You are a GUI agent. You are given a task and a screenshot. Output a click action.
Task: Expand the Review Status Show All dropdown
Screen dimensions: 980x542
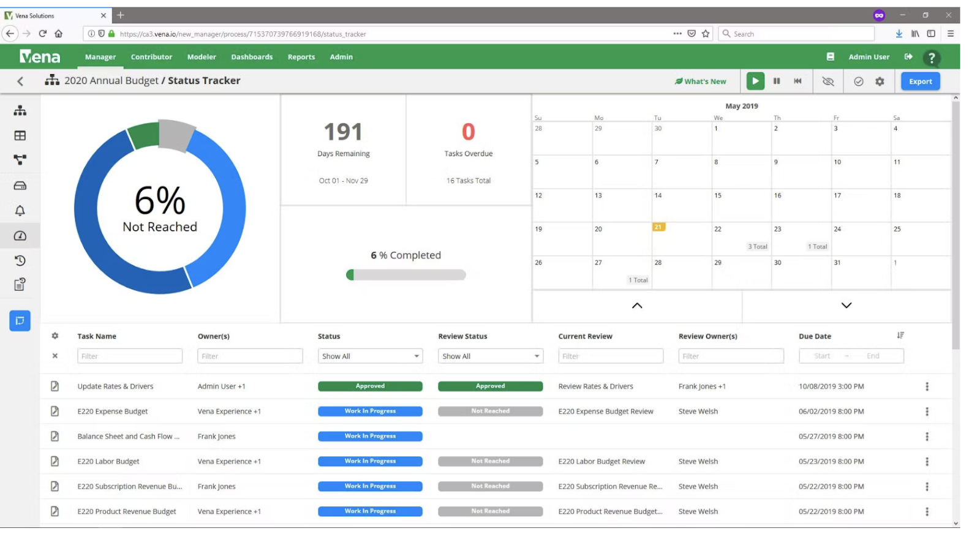click(x=491, y=356)
